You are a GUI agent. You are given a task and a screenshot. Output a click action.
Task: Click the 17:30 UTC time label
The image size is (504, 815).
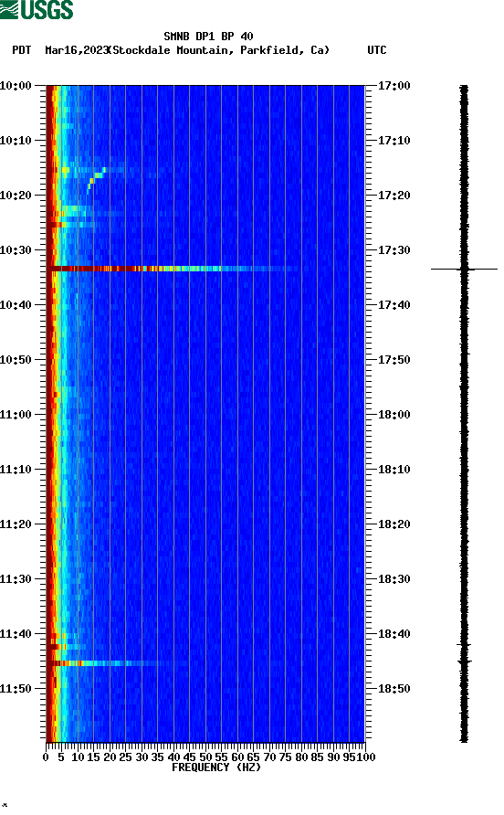(394, 250)
